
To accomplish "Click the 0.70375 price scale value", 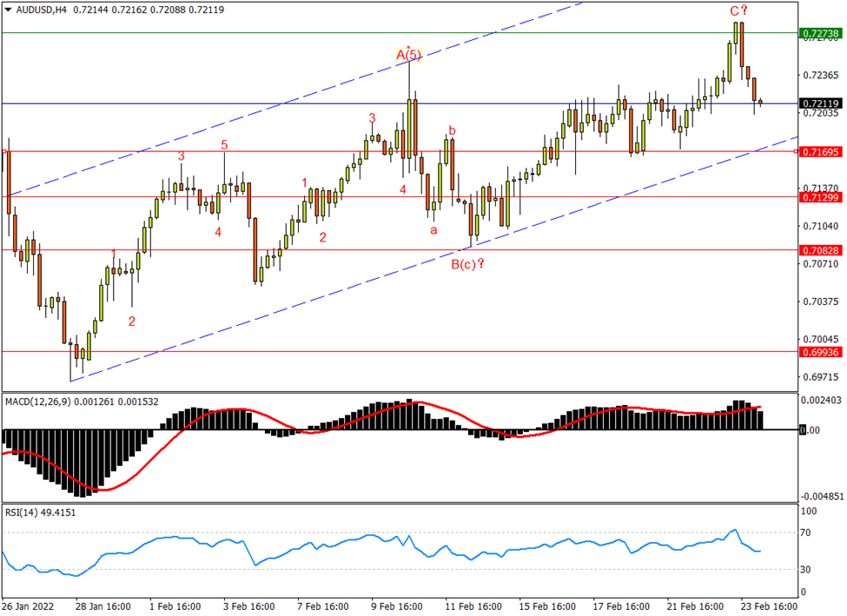I will point(821,301).
